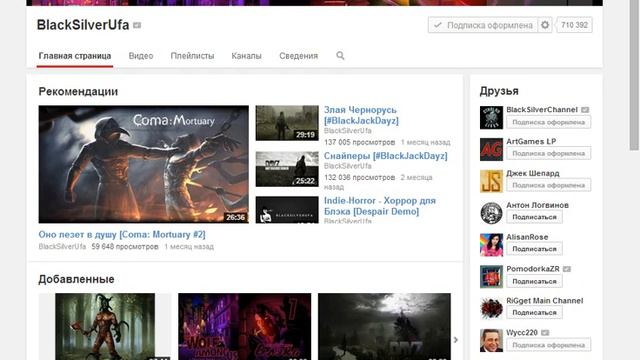Open BlackSilverChannel channel name link
The width and height of the screenshot is (640, 360).
pyautogui.click(x=542, y=110)
